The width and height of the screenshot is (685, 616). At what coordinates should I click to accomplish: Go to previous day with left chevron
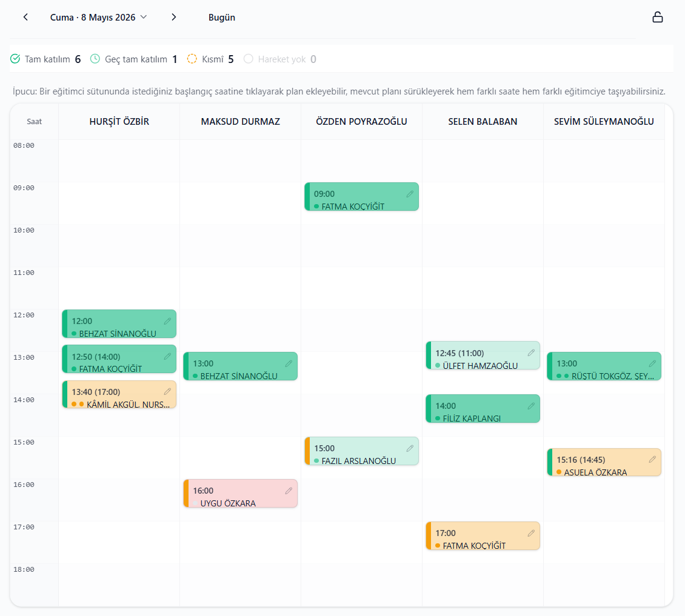pyautogui.click(x=26, y=17)
